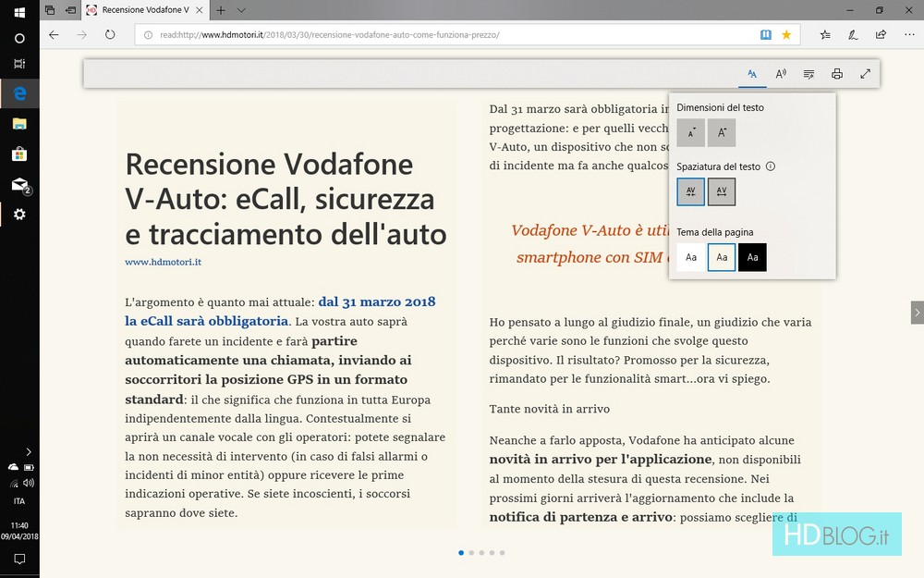Open a new tab with plus button
Image resolution: width=924 pixels, height=578 pixels.
coord(221,10)
